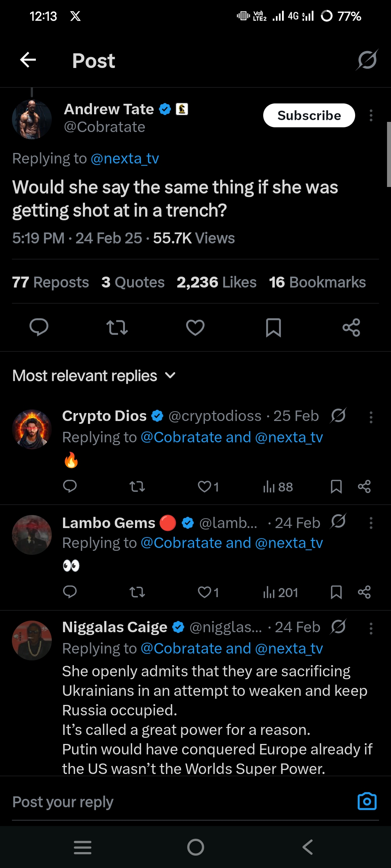Bookmark Andrew Tate's main post

[x=273, y=327]
